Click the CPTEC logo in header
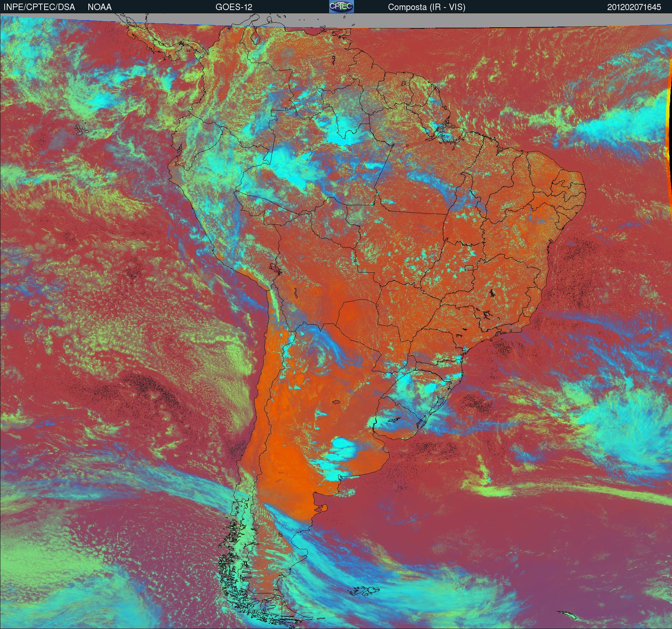This screenshot has height=629, width=672. (x=341, y=6)
